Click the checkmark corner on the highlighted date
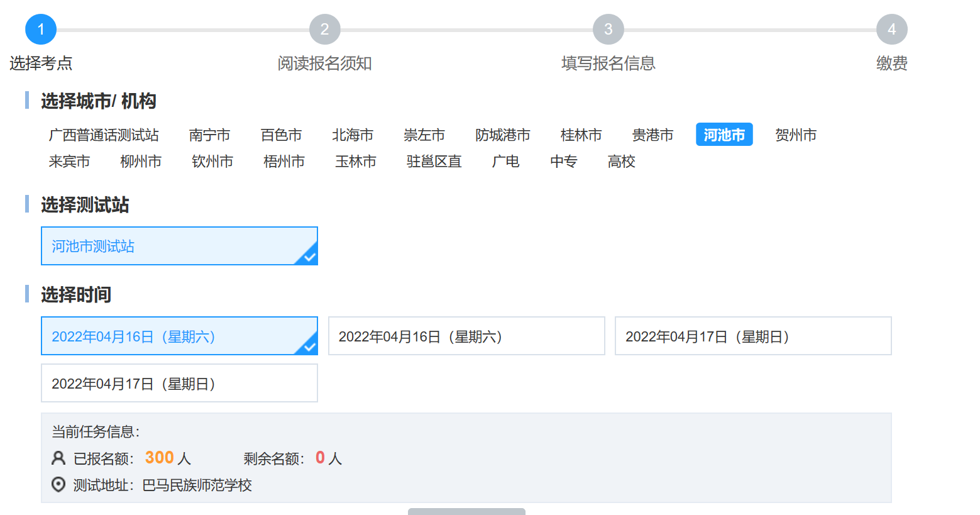This screenshot has height=515, width=980. [309, 346]
